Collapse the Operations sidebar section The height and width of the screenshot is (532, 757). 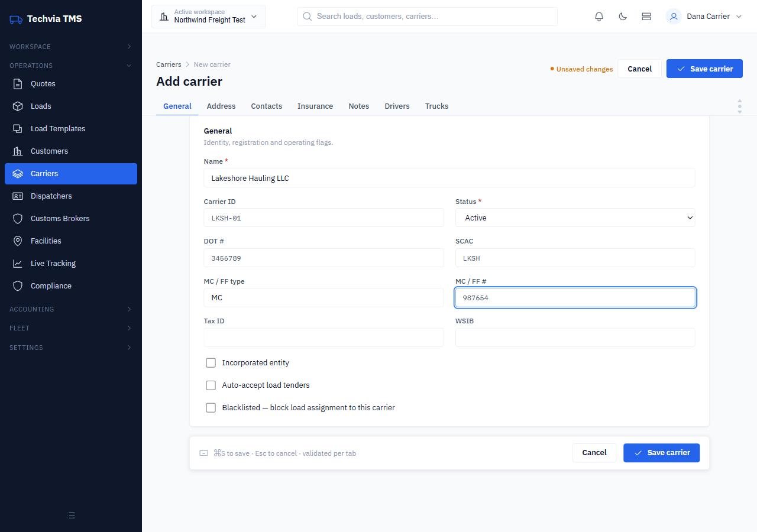tap(71, 66)
